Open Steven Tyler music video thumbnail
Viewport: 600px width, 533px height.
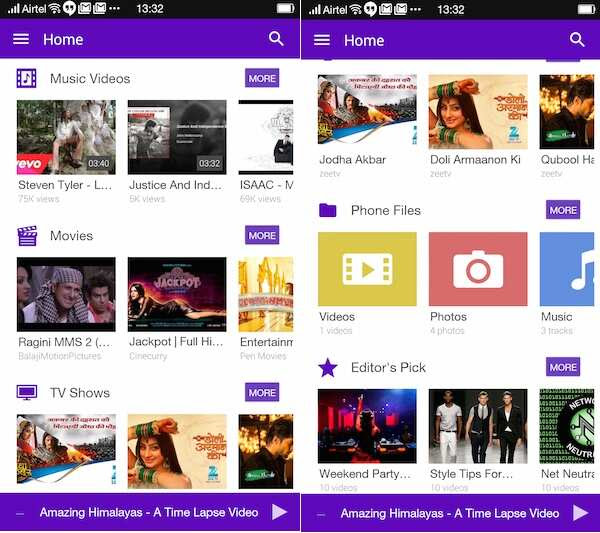(x=66, y=137)
